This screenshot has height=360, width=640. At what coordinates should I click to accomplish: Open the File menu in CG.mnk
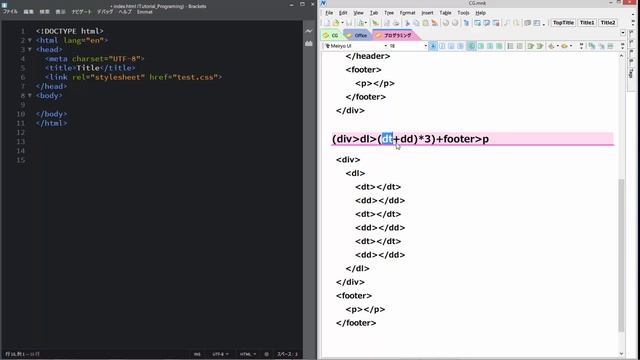click(329, 13)
